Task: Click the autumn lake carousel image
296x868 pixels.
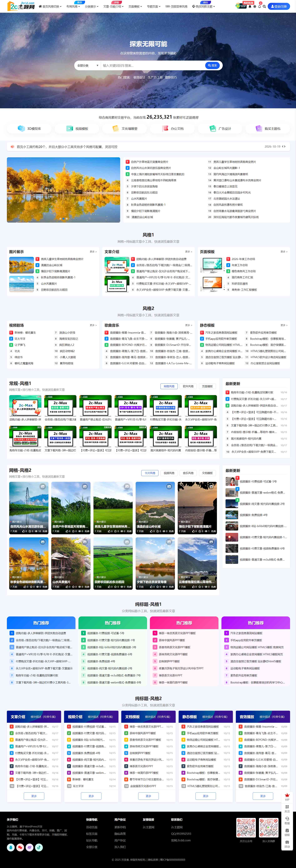Action: (64, 190)
